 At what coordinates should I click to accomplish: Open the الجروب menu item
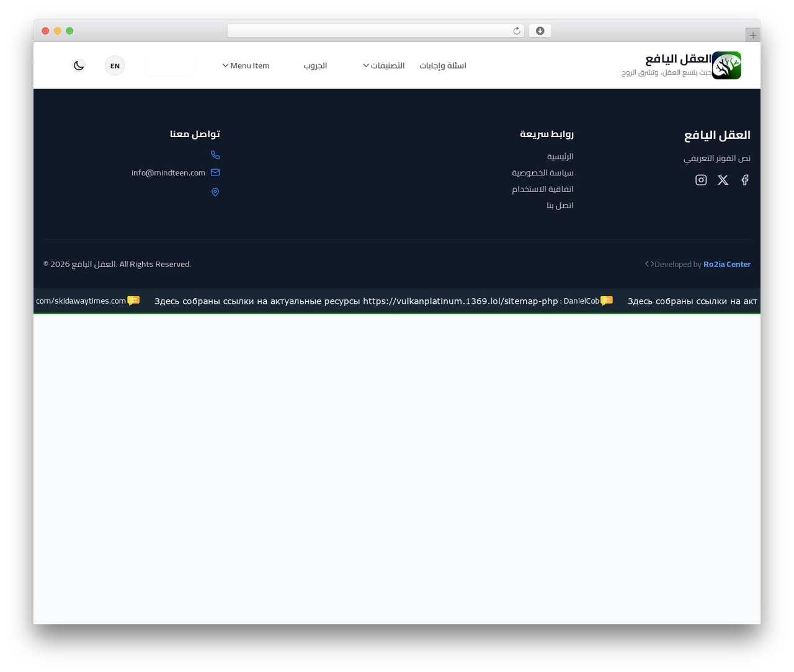pos(315,66)
